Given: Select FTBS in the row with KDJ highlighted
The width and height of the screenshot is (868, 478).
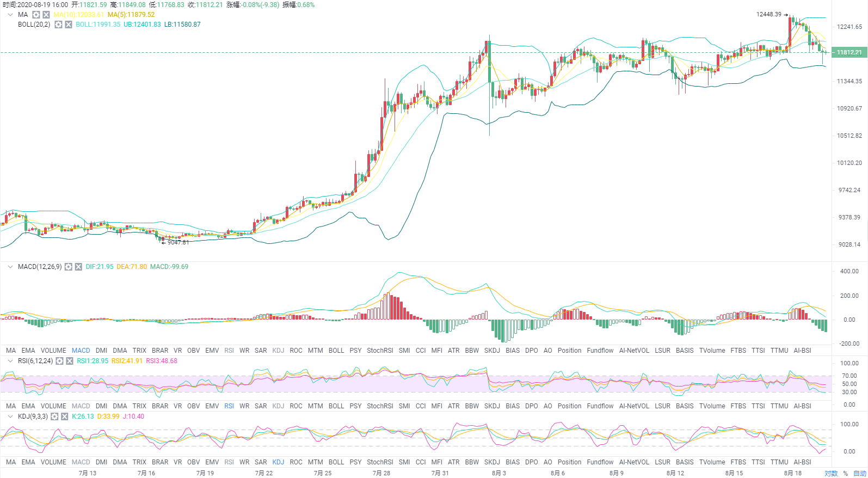Looking at the screenshot, I should 738,462.
